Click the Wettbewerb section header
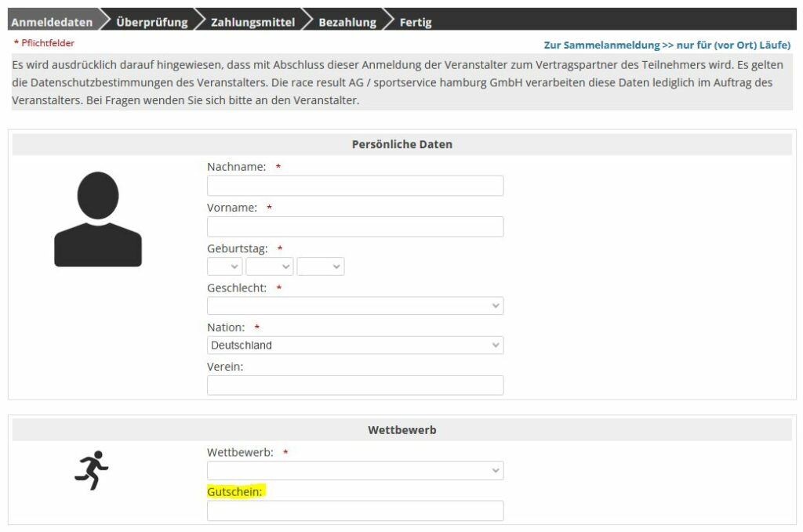The height and width of the screenshot is (532, 803). (x=402, y=429)
